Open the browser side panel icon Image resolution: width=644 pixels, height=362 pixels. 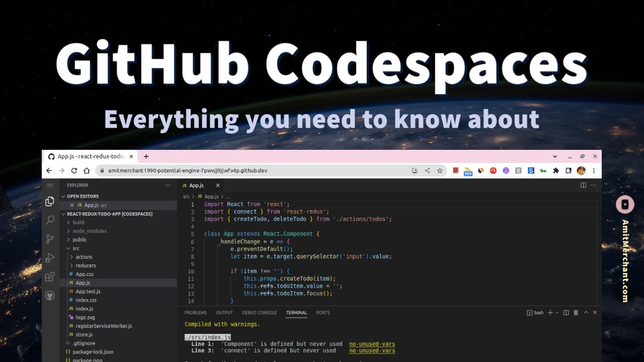point(569,170)
